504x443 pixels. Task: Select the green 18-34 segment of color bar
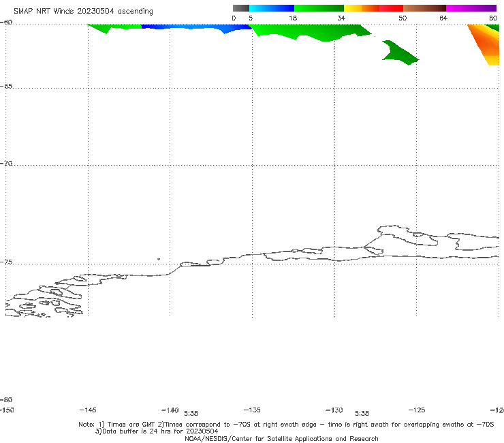(x=319, y=8)
